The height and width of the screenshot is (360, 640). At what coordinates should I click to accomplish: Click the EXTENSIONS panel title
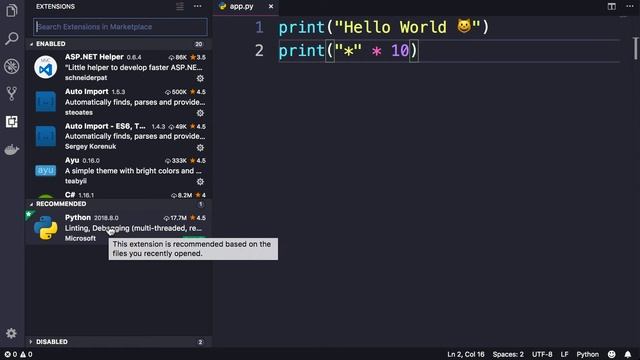coord(55,7)
